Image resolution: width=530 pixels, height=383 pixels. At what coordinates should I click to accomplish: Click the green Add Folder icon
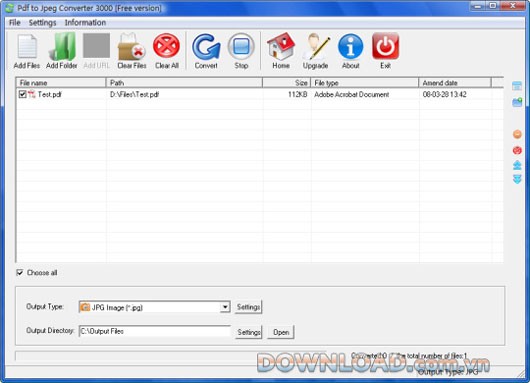[62, 46]
